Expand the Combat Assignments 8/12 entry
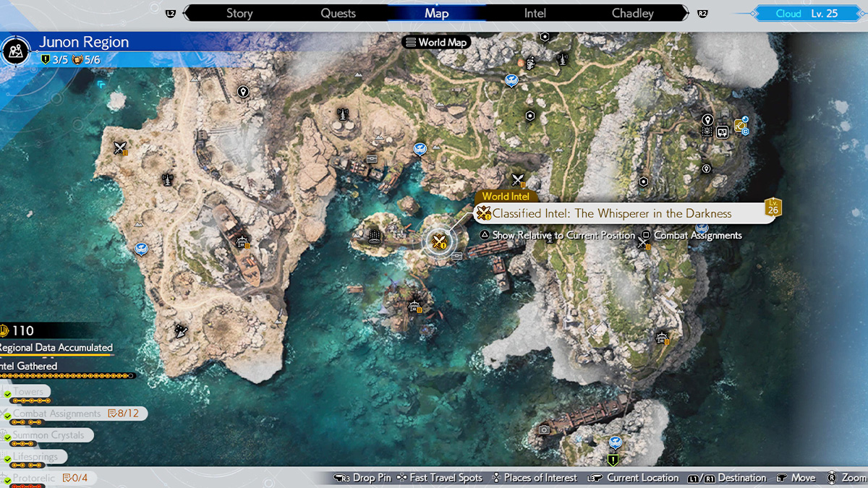868x488 pixels. click(x=72, y=414)
